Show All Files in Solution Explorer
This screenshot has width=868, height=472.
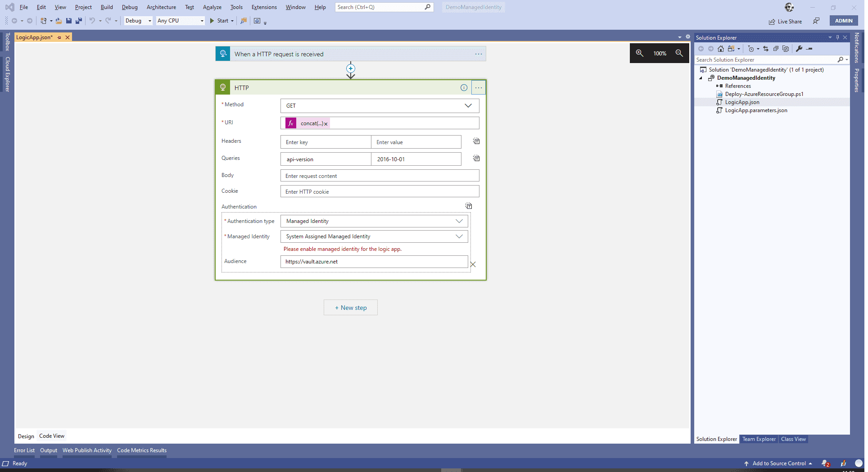click(786, 49)
